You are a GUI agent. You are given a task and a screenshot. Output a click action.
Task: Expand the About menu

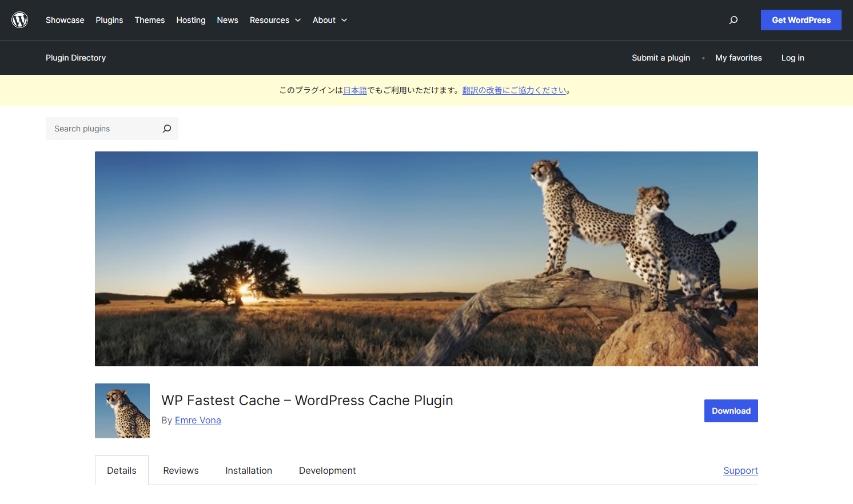(x=330, y=20)
